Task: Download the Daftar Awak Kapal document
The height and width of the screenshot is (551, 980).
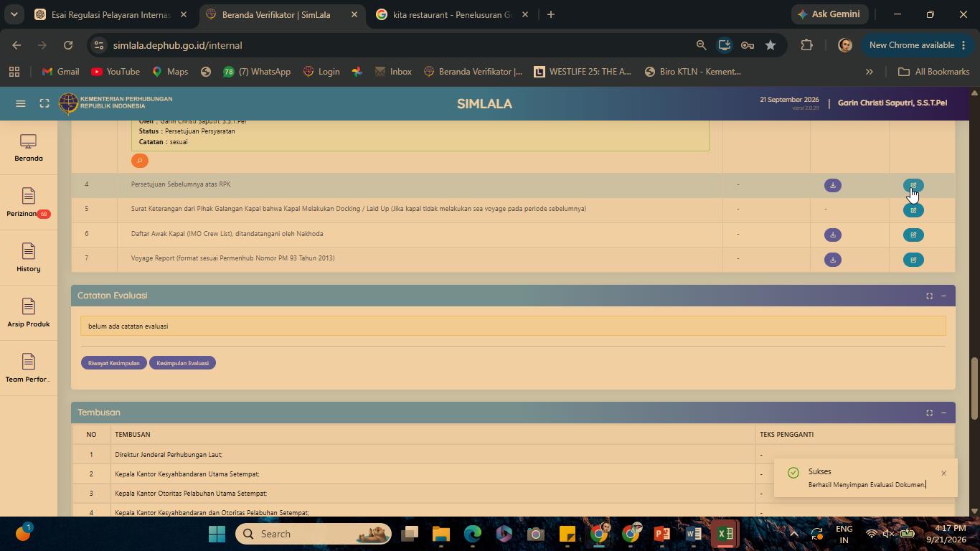Action: click(833, 235)
